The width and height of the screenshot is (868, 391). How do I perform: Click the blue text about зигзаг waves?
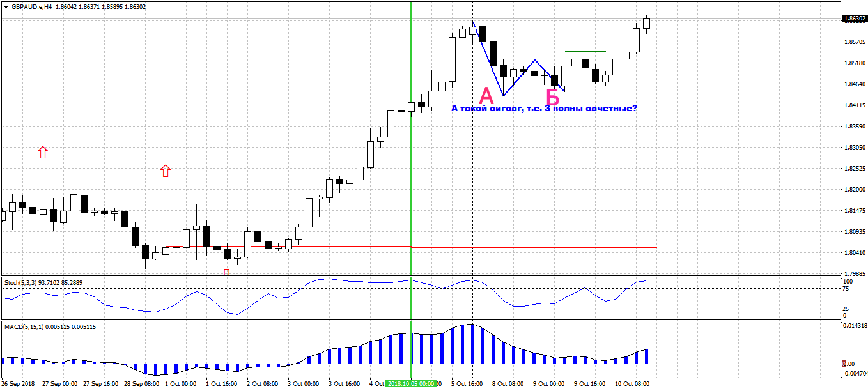point(544,108)
